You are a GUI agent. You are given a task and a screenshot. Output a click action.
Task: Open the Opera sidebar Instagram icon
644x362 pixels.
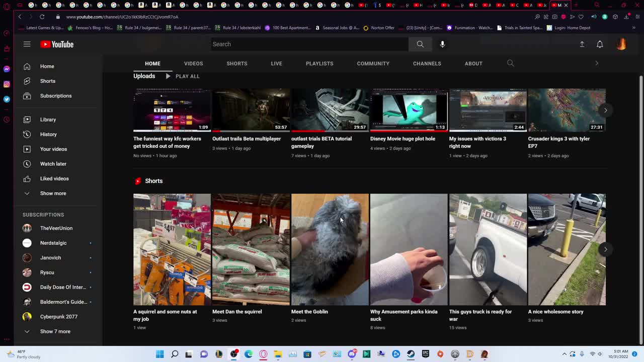point(7,84)
